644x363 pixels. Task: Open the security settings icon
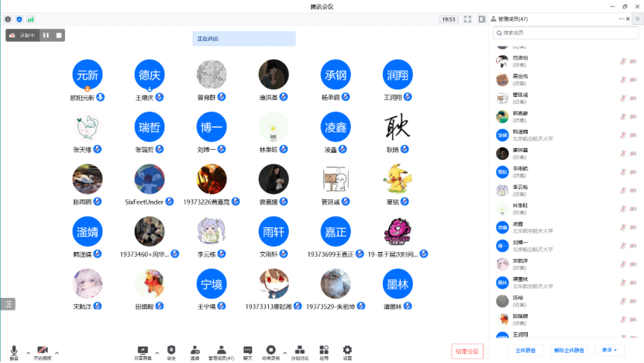[x=171, y=351]
